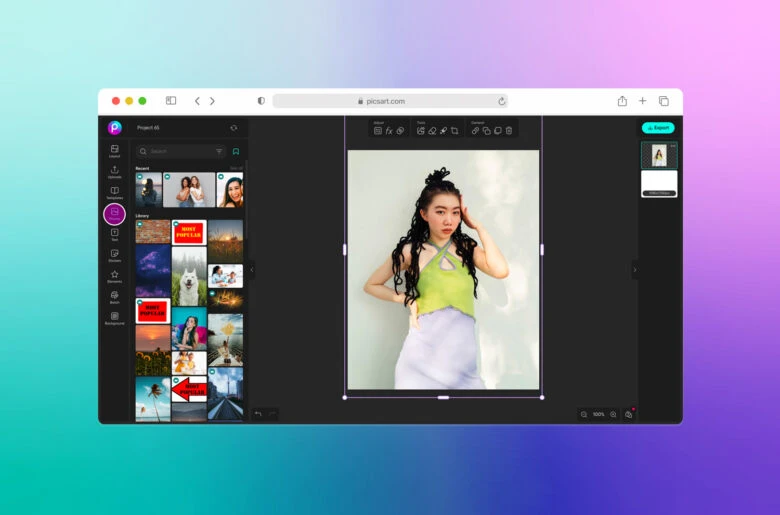Select the Eraser tool in toolbar
The width and height of the screenshot is (780, 515).
(x=432, y=131)
